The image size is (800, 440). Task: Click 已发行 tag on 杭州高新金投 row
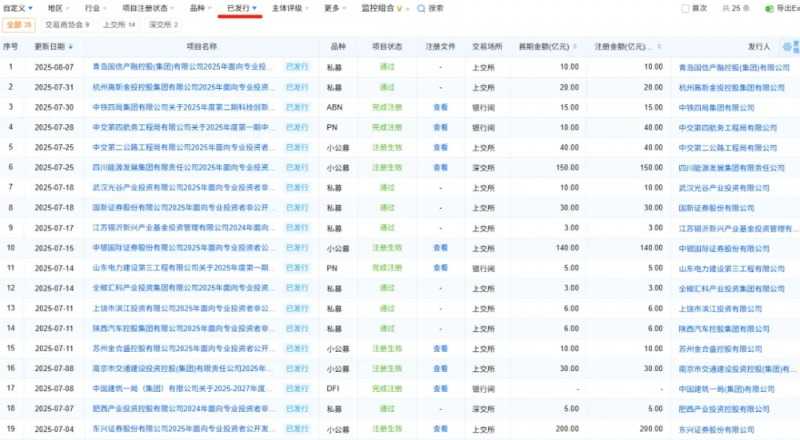click(x=297, y=86)
